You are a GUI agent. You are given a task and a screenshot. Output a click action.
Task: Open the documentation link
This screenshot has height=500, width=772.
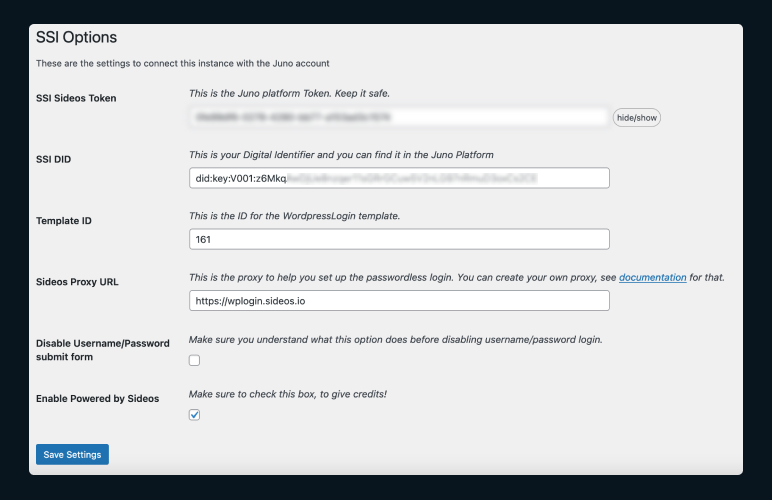point(652,277)
